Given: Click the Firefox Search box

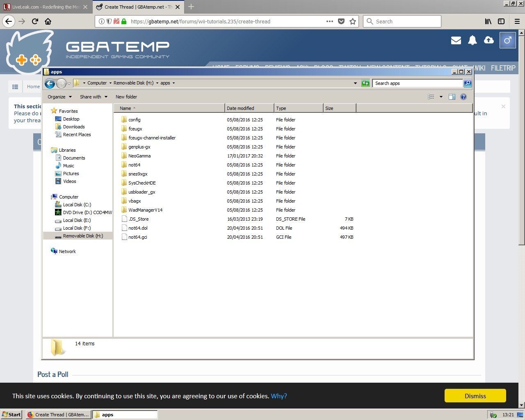Looking at the screenshot, I should point(402,21).
